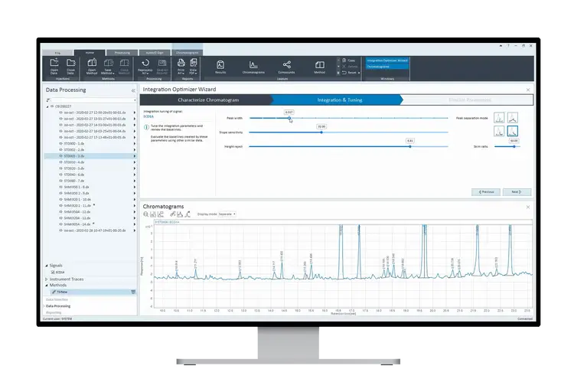The height and width of the screenshot is (392, 574).
Task: Click the Close Data ribbon icon
Action: pos(70,65)
